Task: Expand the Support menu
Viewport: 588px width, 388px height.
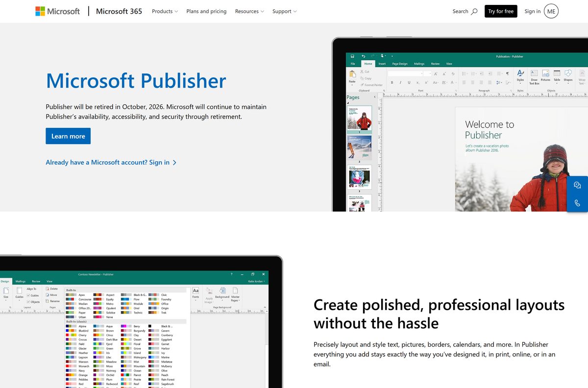Action: [x=285, y=11]
